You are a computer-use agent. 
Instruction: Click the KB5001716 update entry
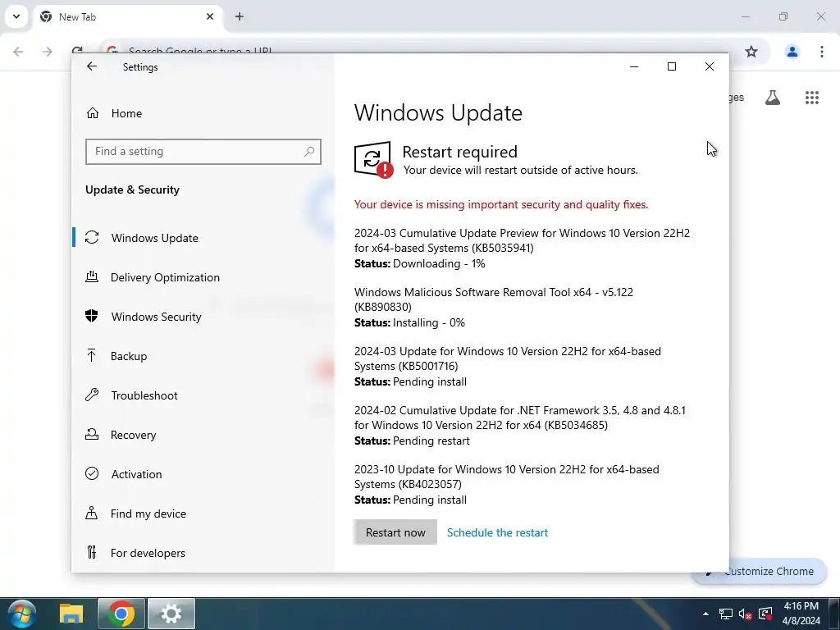[507, 367]
